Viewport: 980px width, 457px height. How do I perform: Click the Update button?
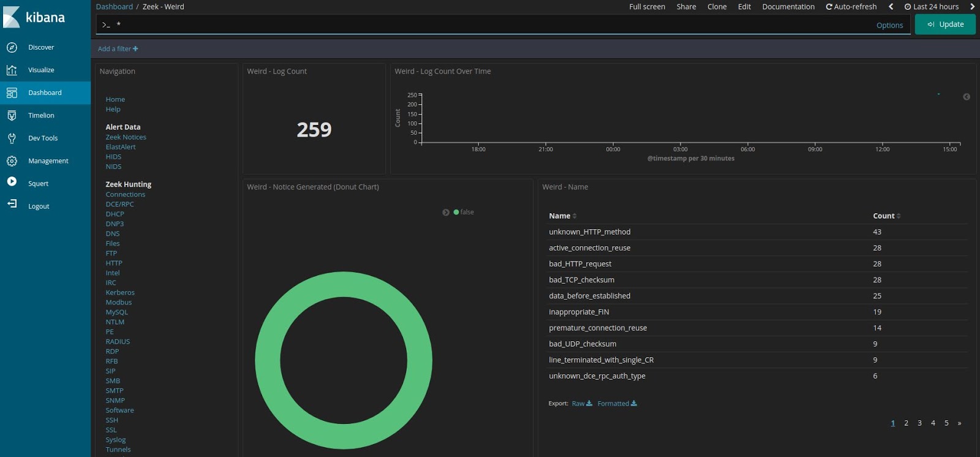pos(945,25)
